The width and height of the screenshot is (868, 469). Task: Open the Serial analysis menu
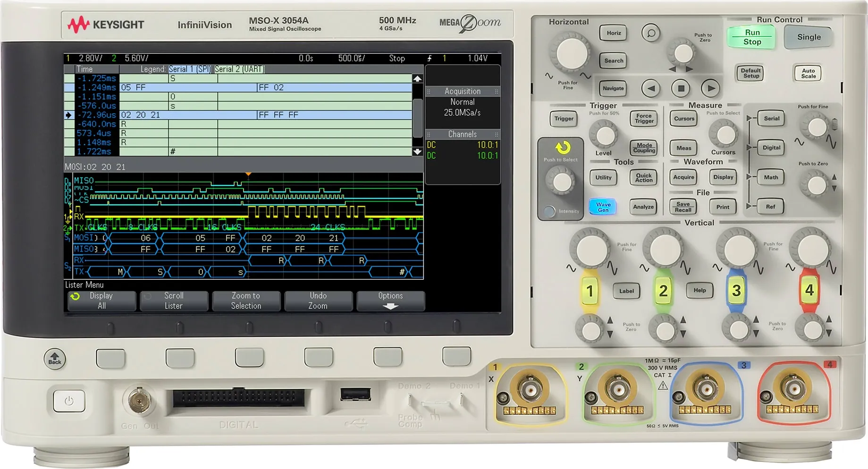771,118
